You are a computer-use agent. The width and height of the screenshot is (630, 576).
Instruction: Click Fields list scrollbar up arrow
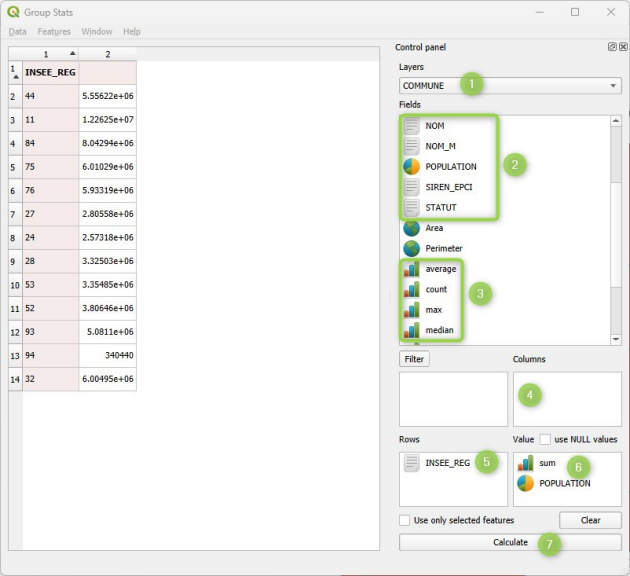tap(616, 121)
